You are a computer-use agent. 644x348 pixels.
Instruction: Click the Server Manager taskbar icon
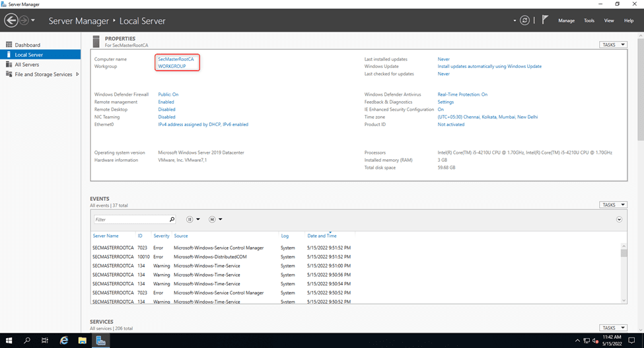coord(101,341)
